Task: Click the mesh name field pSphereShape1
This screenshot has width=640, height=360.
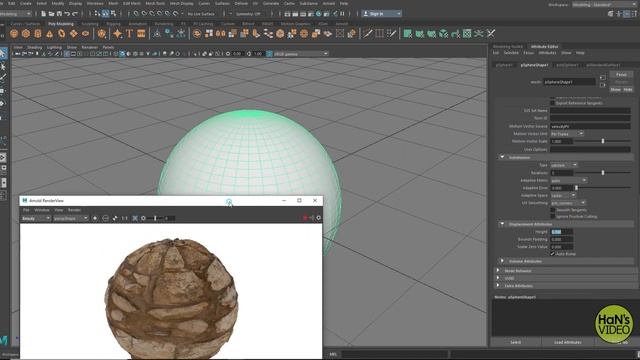Action: tap(569, 82)
